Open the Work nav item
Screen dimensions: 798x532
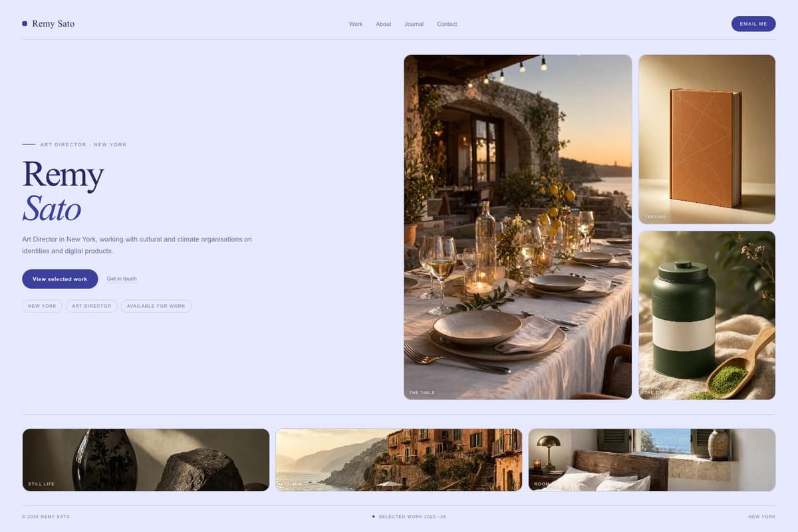click(356, 24)
